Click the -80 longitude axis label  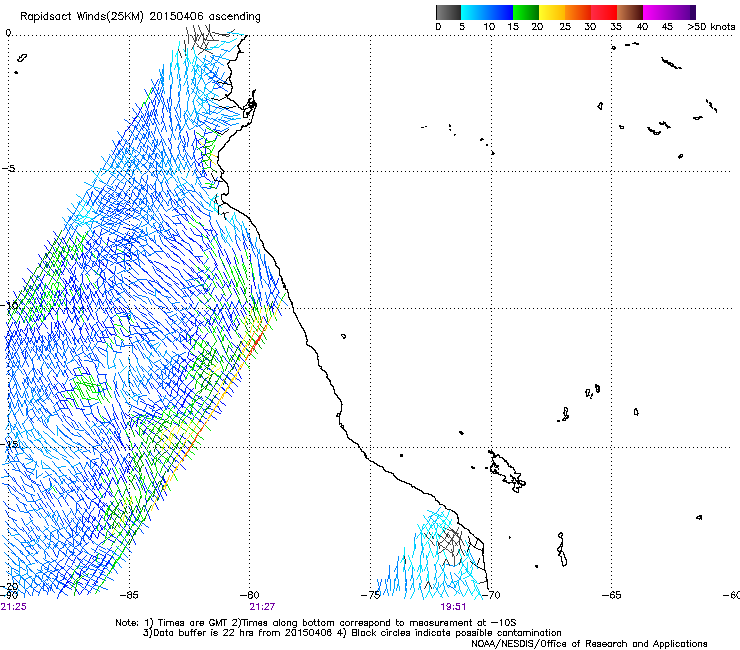pyautogui.click(x=250, y=595)
